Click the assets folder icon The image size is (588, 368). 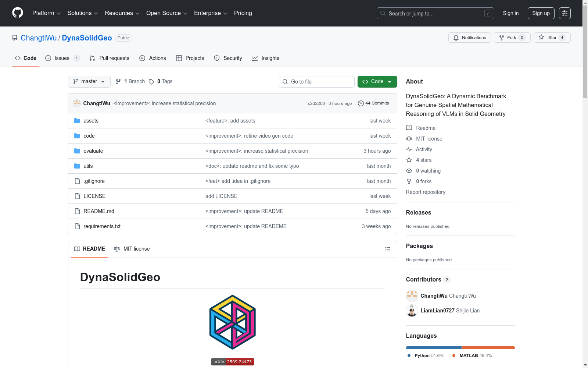pos(77,121)
